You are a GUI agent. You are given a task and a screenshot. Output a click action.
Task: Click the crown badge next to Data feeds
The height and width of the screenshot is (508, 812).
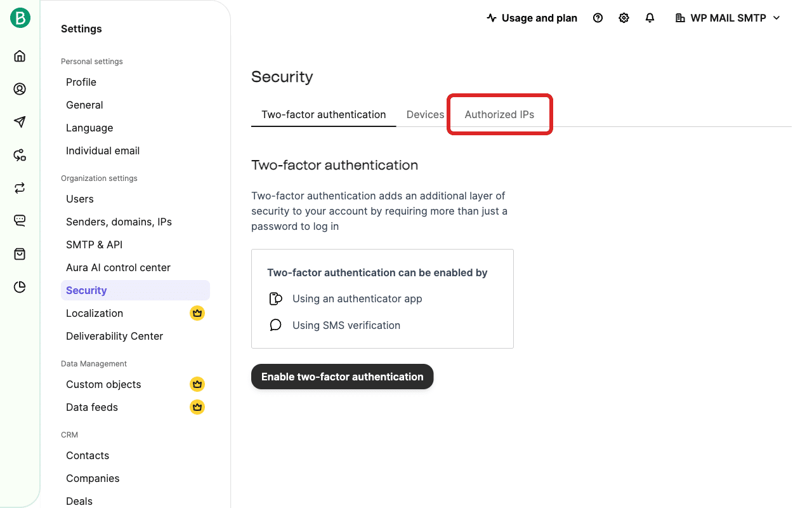point(197,407)
